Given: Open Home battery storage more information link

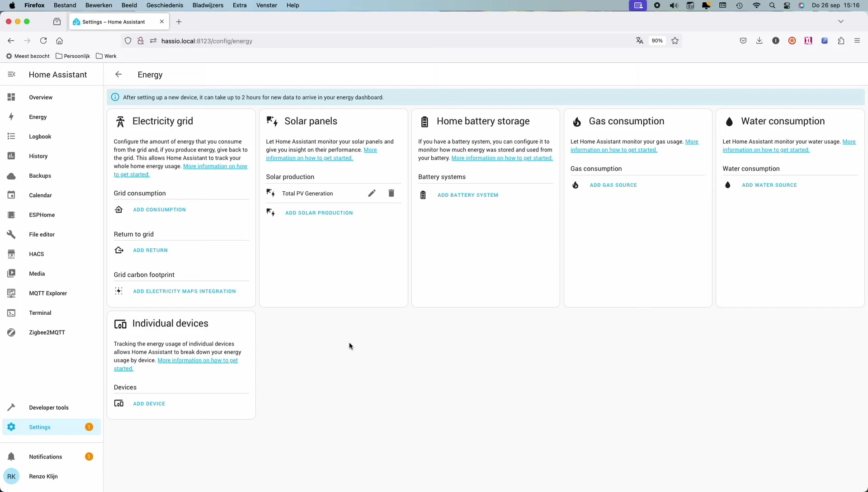Looking at the screenshot, I should pos(502,158).
